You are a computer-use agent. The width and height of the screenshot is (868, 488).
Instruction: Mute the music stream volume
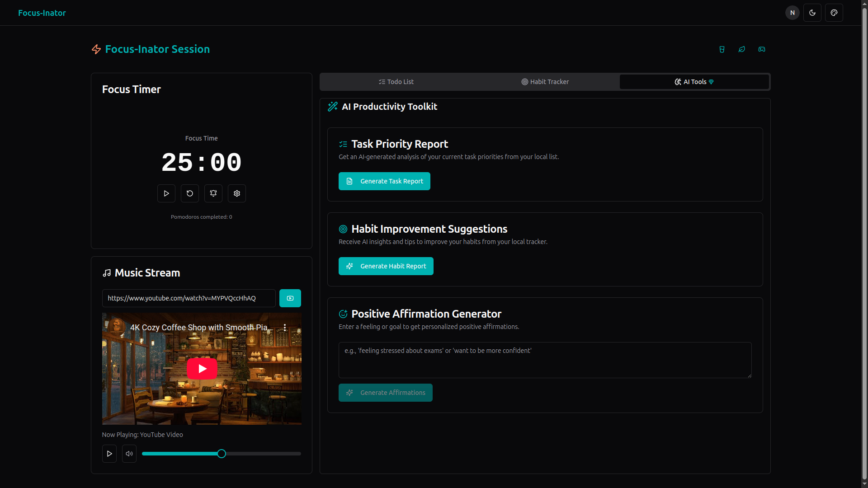click(x=129, y=454)
